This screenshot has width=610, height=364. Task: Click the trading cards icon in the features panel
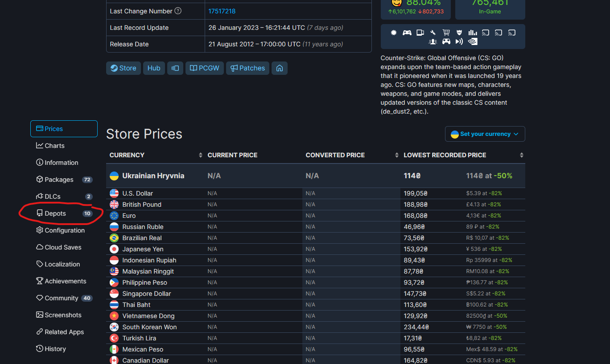coord(420,33)
